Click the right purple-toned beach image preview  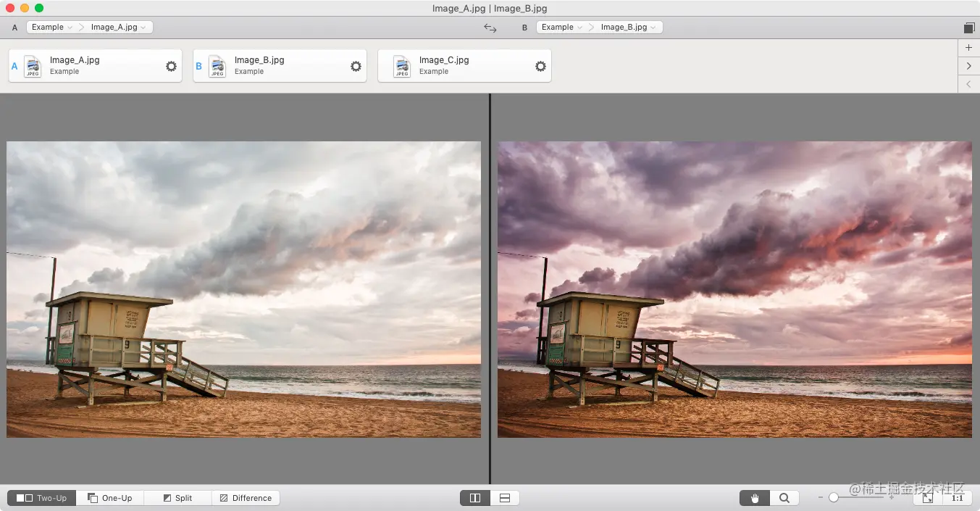pos(734,289)
